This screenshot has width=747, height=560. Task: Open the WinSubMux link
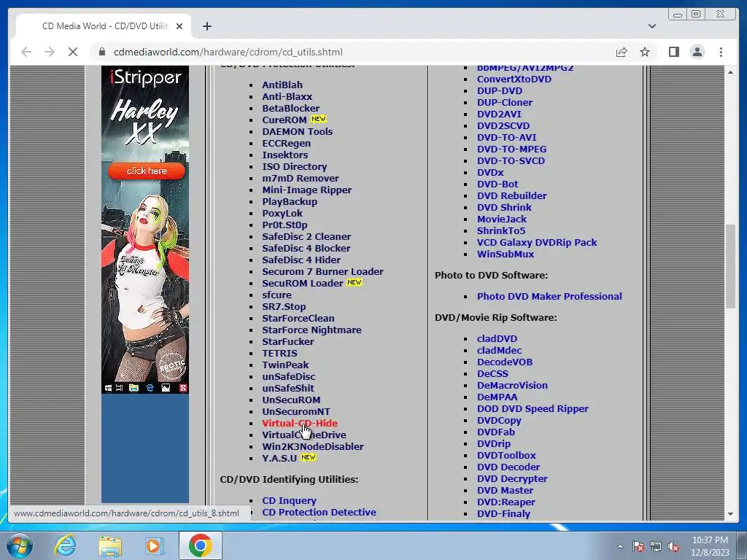(506, 254)
